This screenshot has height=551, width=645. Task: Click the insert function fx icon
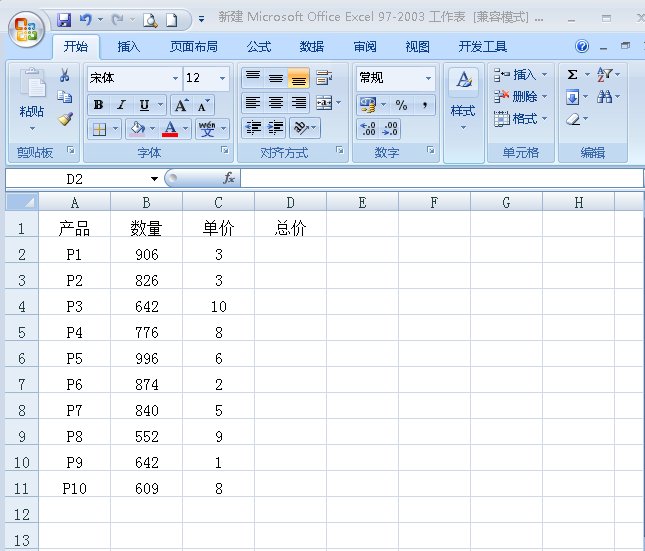pyautogui.click(x=228, y=178)
